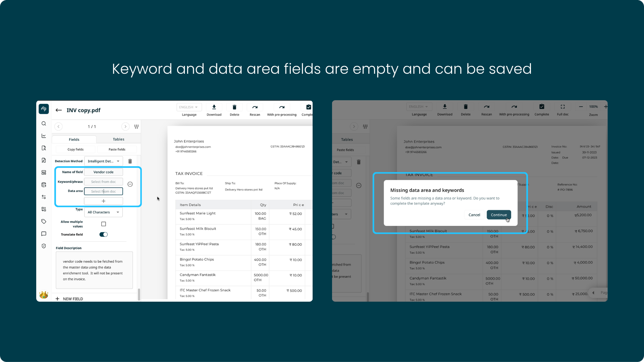Disable the Translate field switch
The width and height of the screenshot is (644, 362).
coord(104,235)
